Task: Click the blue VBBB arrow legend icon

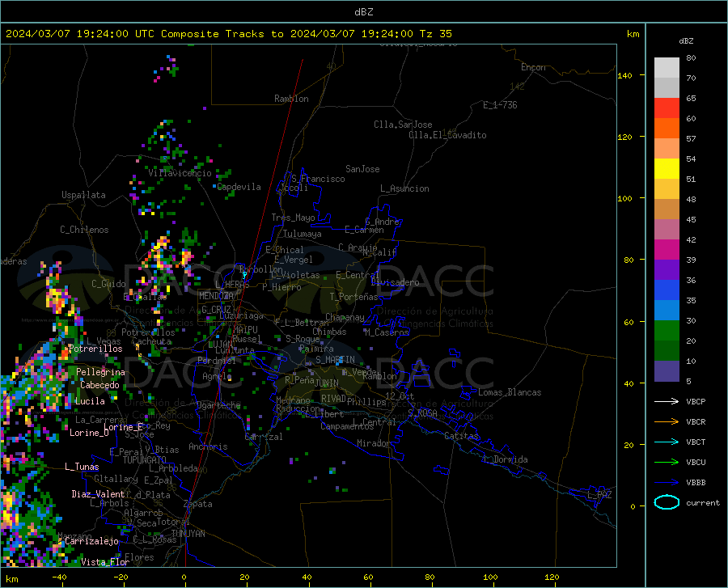Action: click(x=667, y=482)
